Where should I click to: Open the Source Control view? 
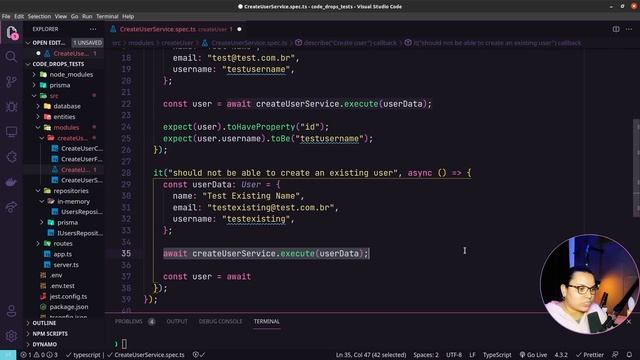[x=11, y=82]
